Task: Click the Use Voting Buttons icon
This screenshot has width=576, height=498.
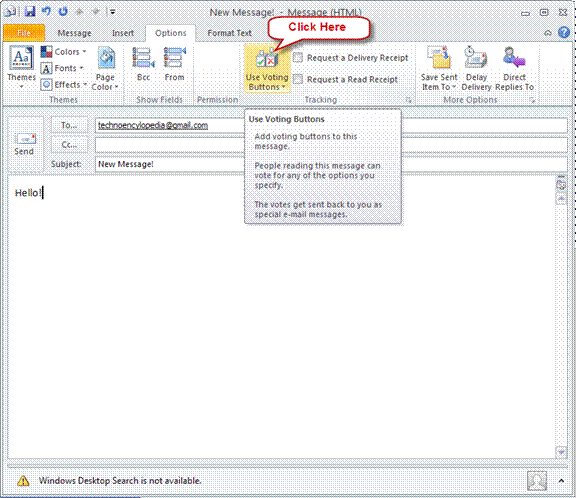Action: pos(267,58)
